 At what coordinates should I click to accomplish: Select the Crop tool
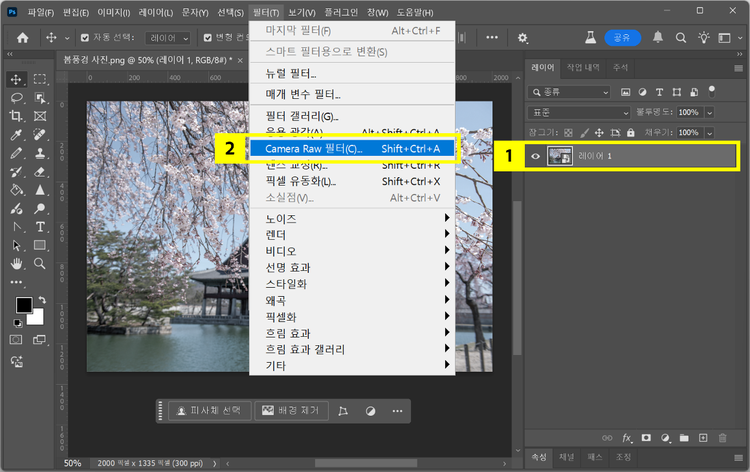16,116
